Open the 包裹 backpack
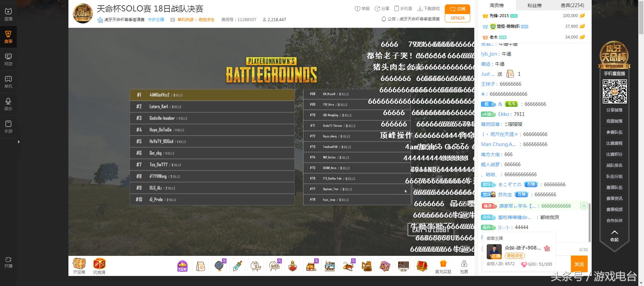 464,267
